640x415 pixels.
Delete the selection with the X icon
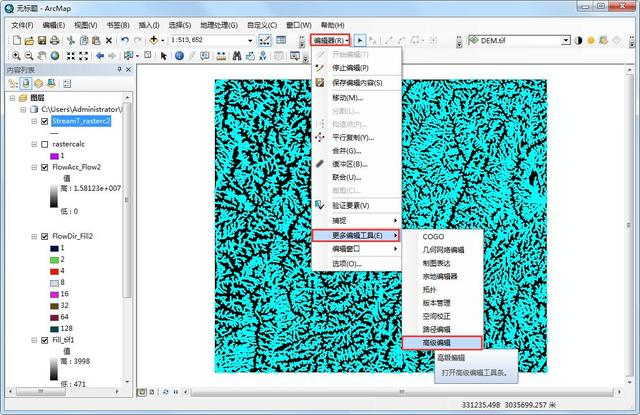coord(109,40)
